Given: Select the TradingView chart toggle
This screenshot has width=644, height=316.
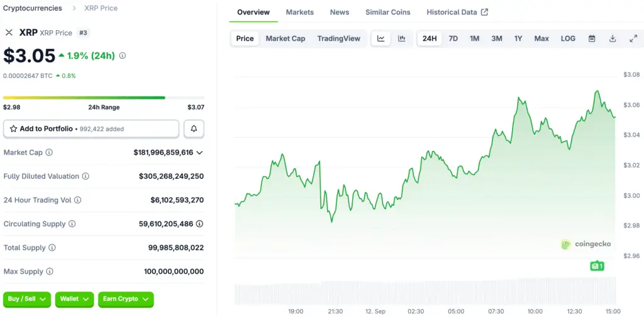Looking at the screenshot, I should coord(339,38).
